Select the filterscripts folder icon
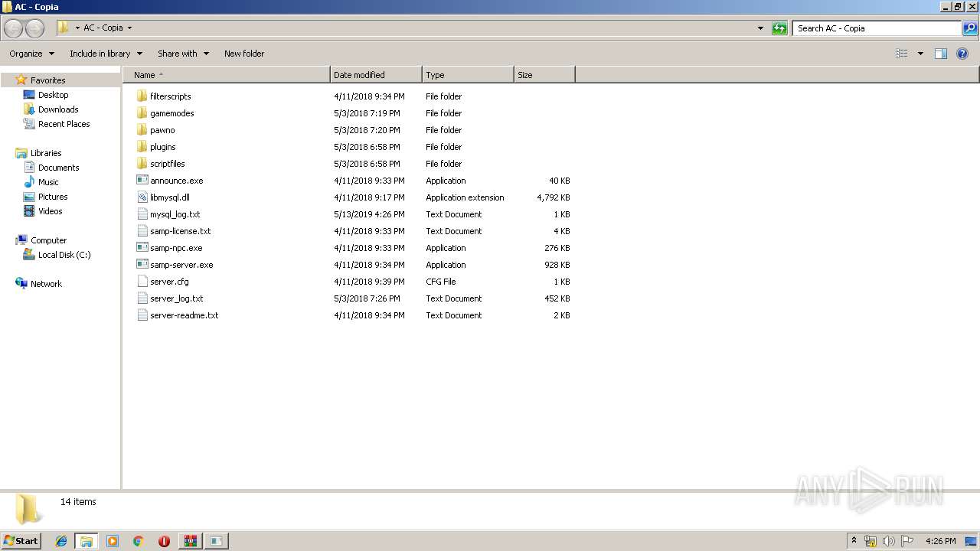Viewport: 980px width, 551px height. pyautogui.click(x=142, y=96)
